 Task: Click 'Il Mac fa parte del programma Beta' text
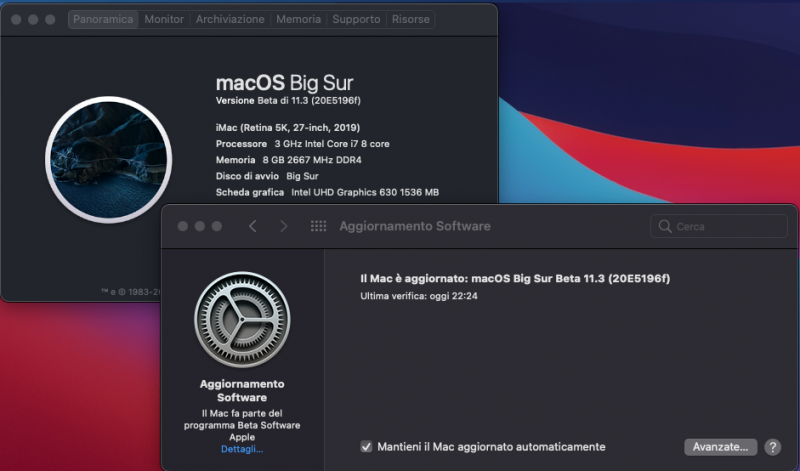[x=242, y=425]
